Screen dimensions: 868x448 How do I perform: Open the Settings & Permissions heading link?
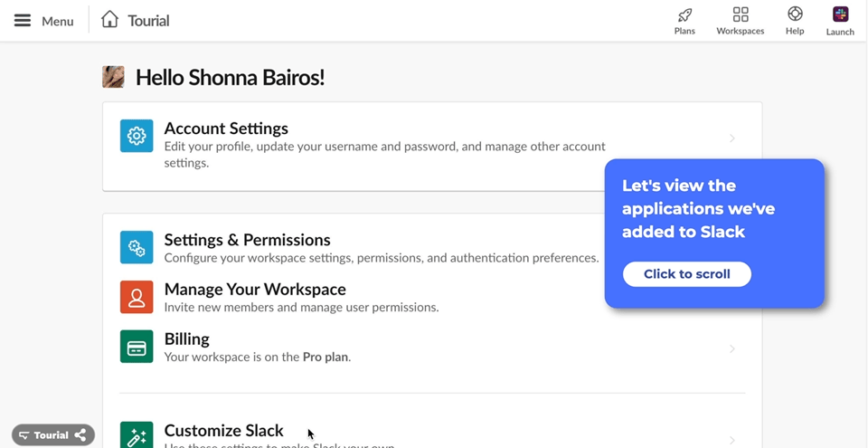click(x=247, y=240)
